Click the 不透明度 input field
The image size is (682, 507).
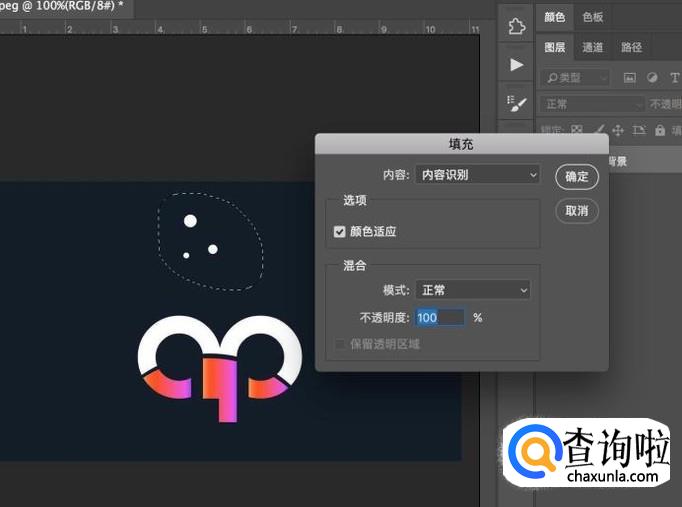440,317
